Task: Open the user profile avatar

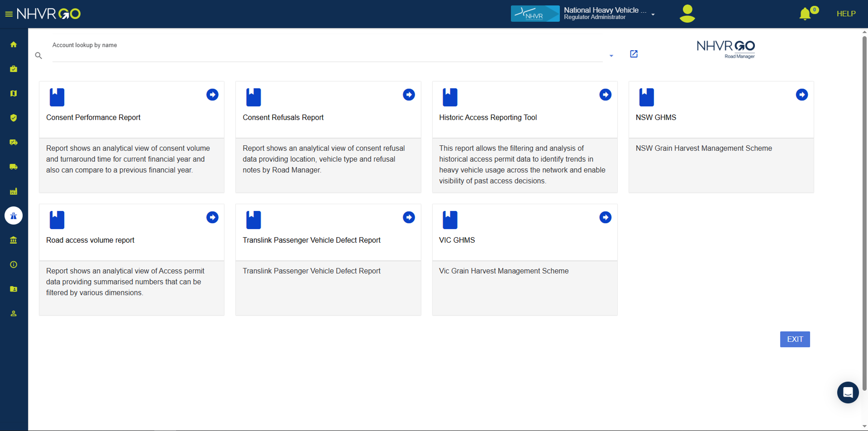Action: point(687,13)
